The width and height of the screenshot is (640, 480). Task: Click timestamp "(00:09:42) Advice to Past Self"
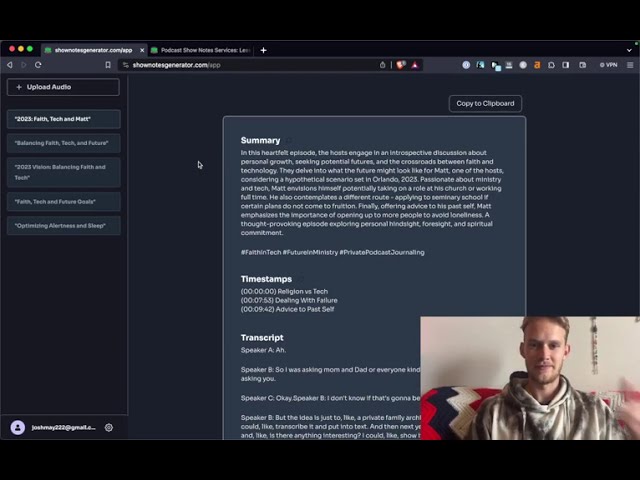(x=287, y=309)
